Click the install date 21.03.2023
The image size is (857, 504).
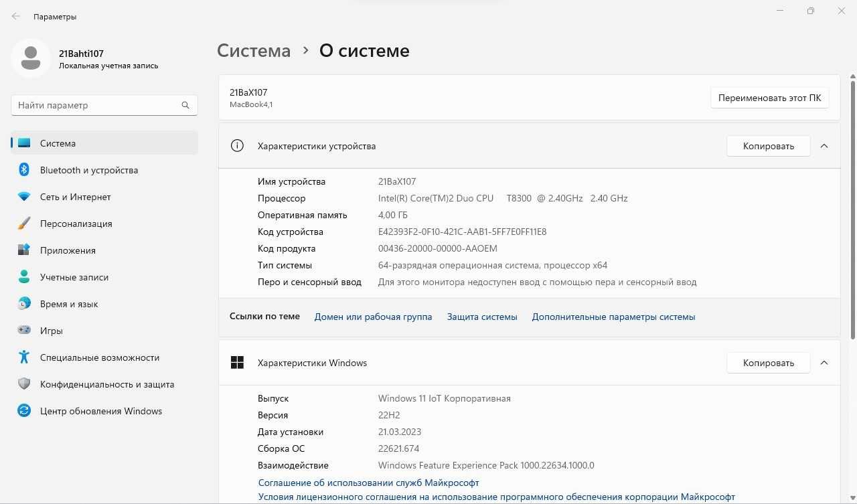coord(400,432)
